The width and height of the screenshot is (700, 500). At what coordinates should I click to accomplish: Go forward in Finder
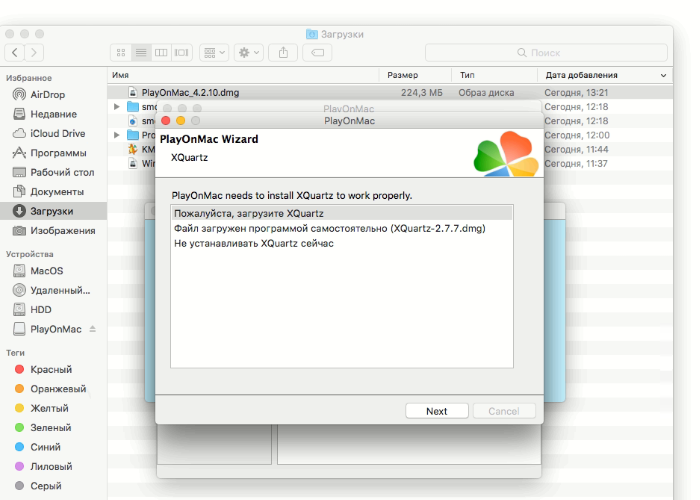34,53
